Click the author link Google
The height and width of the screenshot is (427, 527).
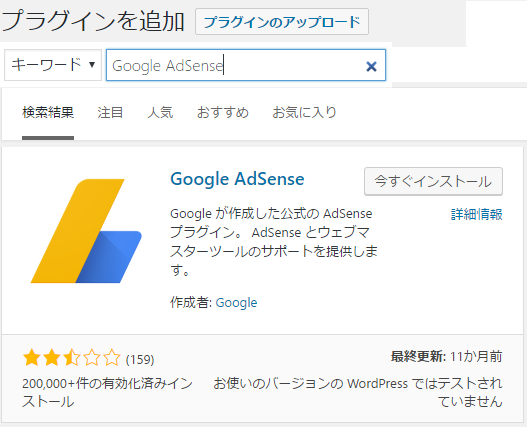pyautogui.click(x=236, y=303)
